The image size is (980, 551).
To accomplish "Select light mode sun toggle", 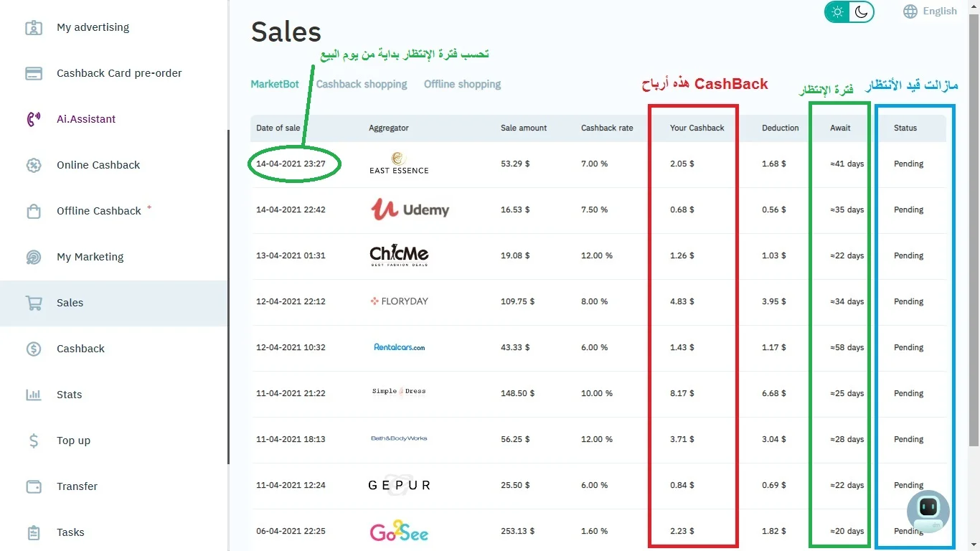I will pyautogui.click(x=837, y=11).
